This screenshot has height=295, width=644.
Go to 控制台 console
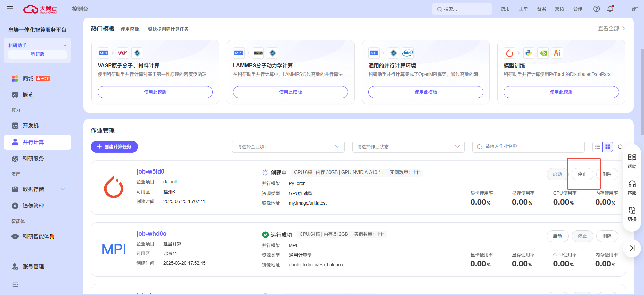(80, 9)
